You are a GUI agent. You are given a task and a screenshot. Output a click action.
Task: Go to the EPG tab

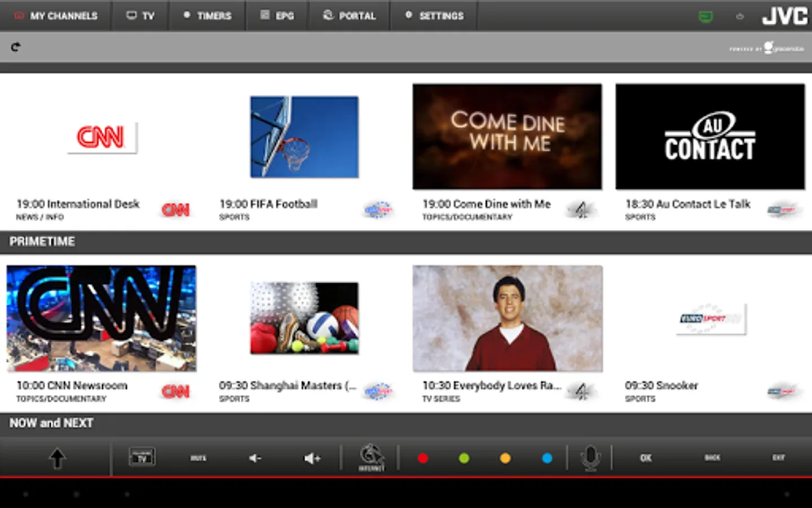tap(277, 16)
